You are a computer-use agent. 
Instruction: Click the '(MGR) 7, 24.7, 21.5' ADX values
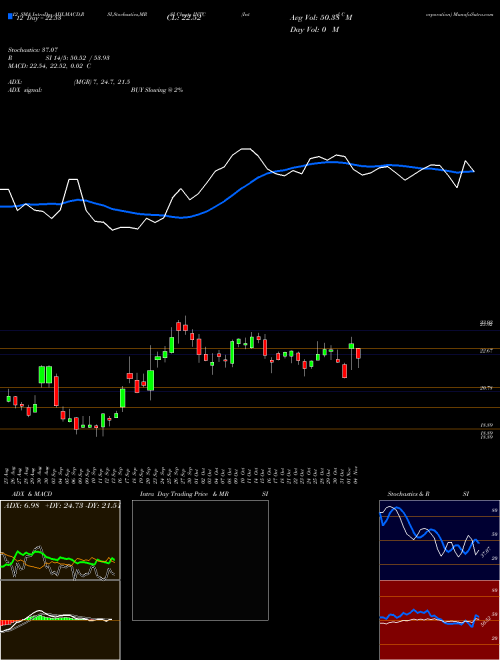click(x=101, y=82)
